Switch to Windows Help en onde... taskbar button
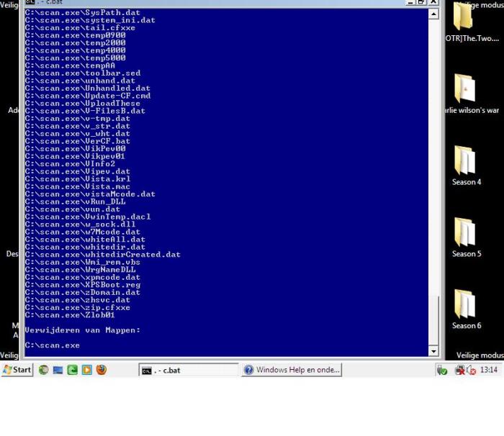Viewport: 504px width, 436px height. click(292, 370)
